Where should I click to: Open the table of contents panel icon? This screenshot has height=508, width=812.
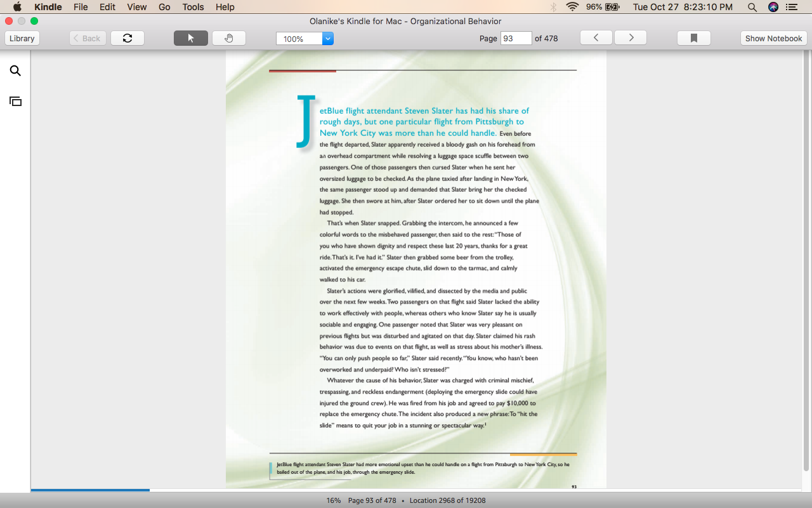pyautogui.click(x=15, y=102)
